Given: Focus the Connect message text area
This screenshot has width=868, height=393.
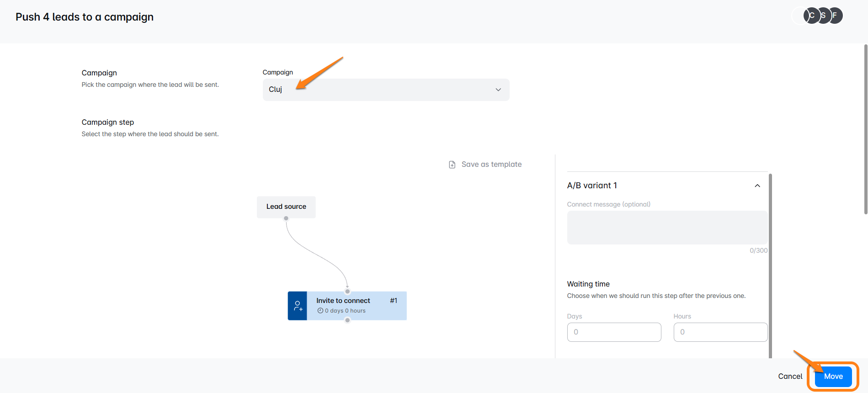Looking at the screenshot, I should pyautogui.click(x=667, y=228).
